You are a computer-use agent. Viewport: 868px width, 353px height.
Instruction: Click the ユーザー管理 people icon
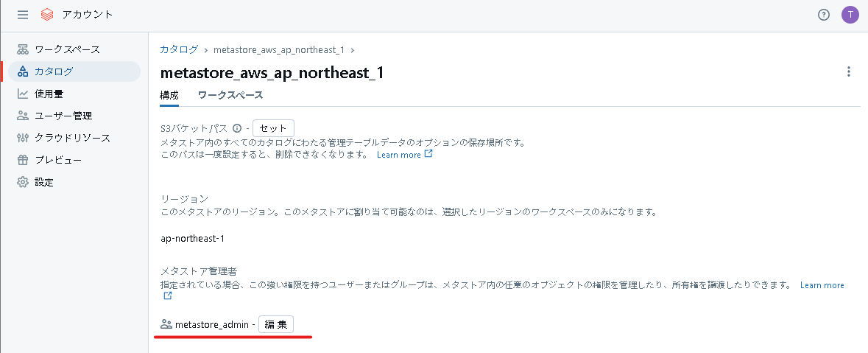[23, 116]
